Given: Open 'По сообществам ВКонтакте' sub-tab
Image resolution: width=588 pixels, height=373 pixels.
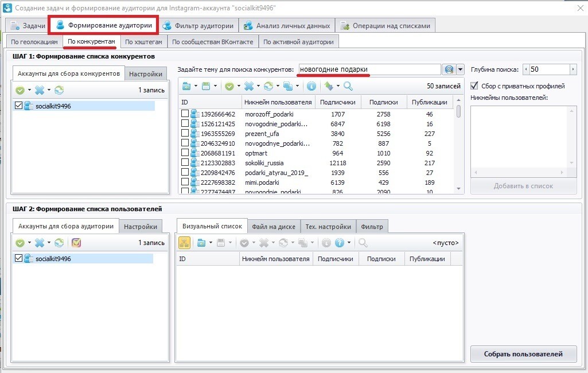Looking at the screenshot, I should [213, 42].
